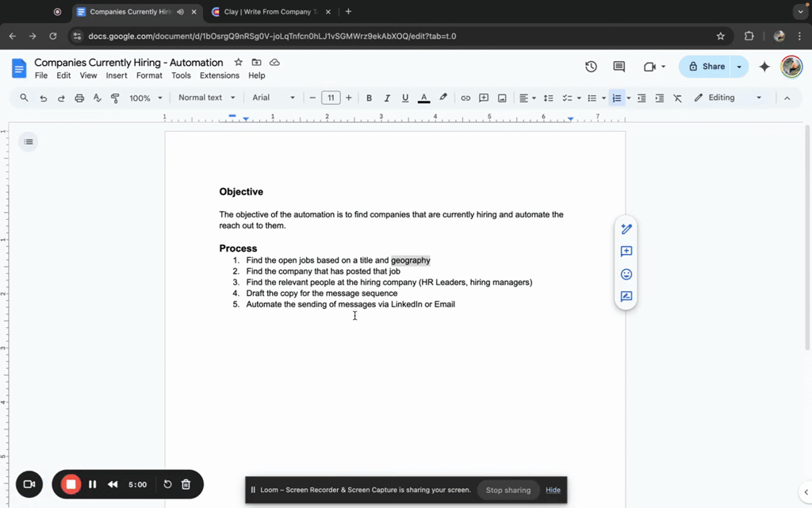The height and width of the screenshot is (508, 812).
Task: Star this document
Action: tap(238, 62)
